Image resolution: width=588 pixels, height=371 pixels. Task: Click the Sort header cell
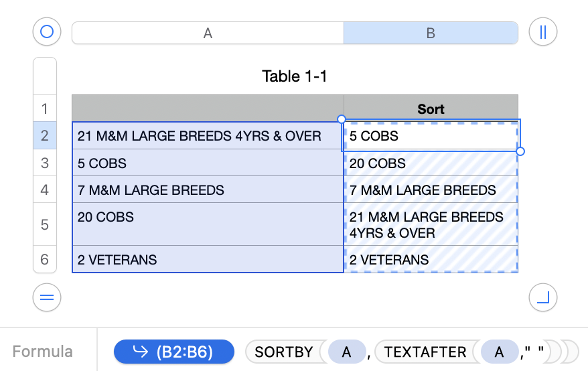[x=431, y=108]
